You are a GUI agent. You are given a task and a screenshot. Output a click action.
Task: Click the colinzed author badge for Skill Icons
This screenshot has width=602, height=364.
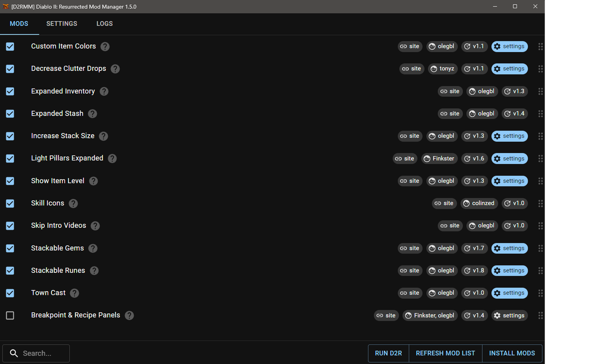tap(479, 203)
